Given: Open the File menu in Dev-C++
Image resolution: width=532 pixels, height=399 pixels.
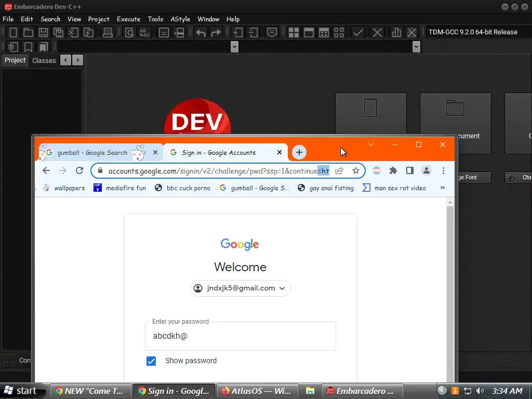Looking at the screenshot, I should click(8, 19).
